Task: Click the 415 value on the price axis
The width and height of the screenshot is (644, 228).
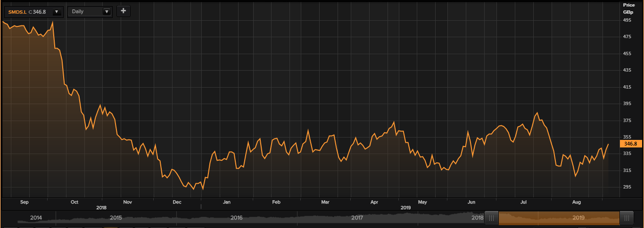Action: point(627,87)
